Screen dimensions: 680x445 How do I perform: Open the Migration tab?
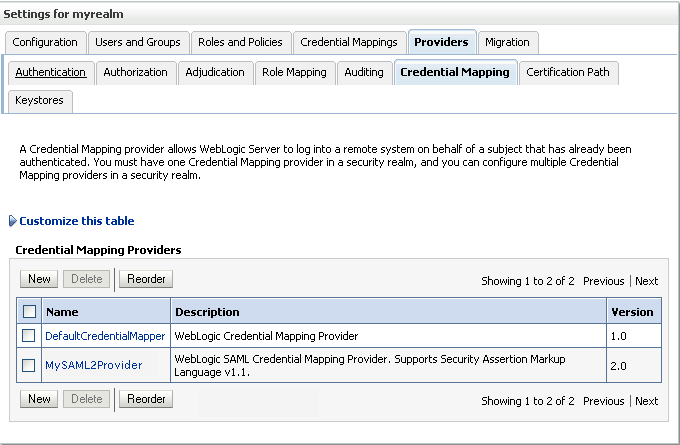click(x=507, y=42)
